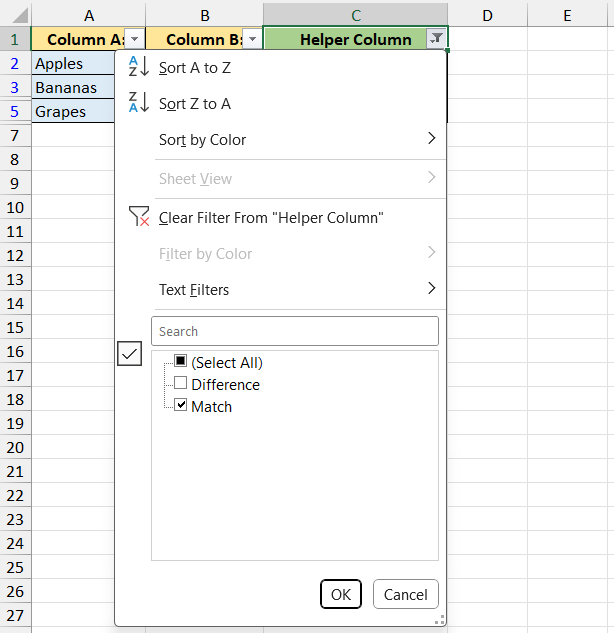This screenshot has width=614, height=633.
Task: Uncheck the Match checkbox
Action: (x=180, y=405)
